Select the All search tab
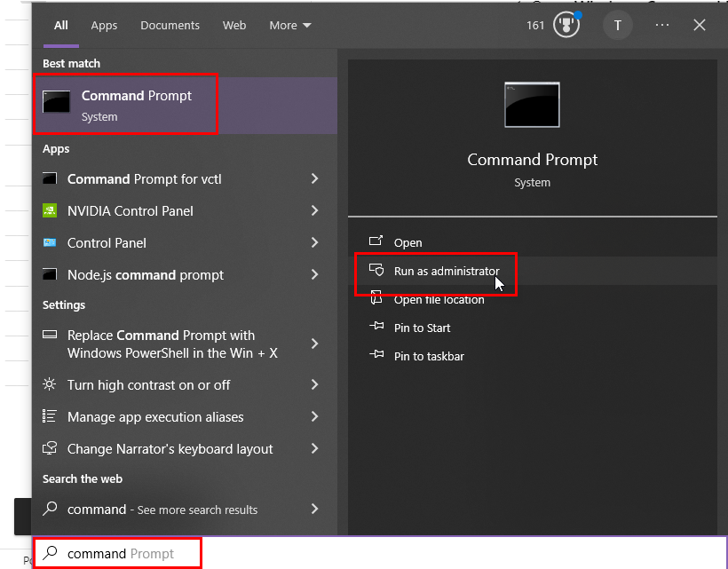The width and height of the screenshot is (728, 569). [61, 26]
